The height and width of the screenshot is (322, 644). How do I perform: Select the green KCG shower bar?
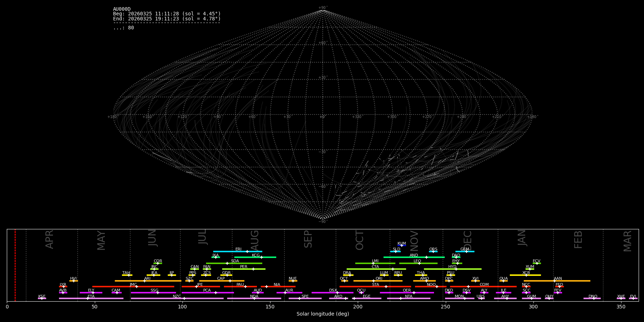[255, 257]
